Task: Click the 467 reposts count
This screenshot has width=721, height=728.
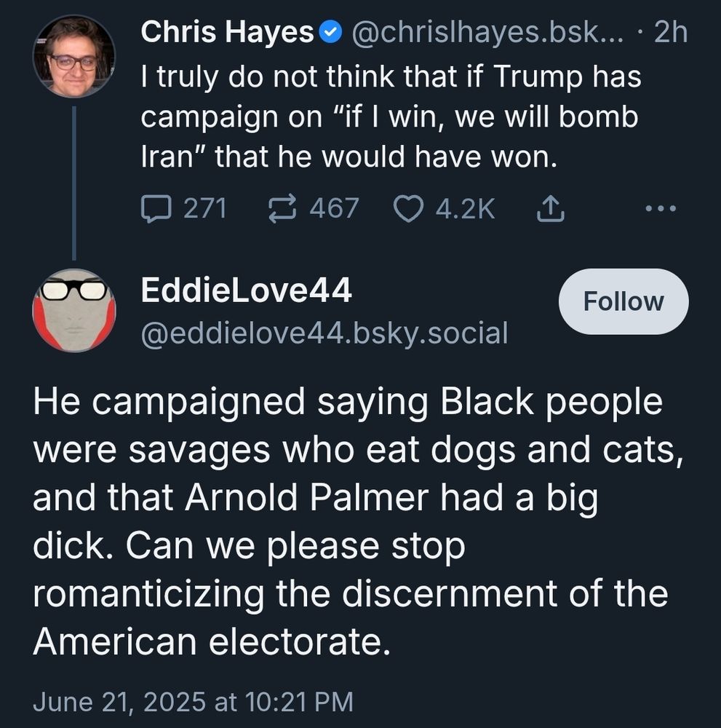Action: coord(334,209)
